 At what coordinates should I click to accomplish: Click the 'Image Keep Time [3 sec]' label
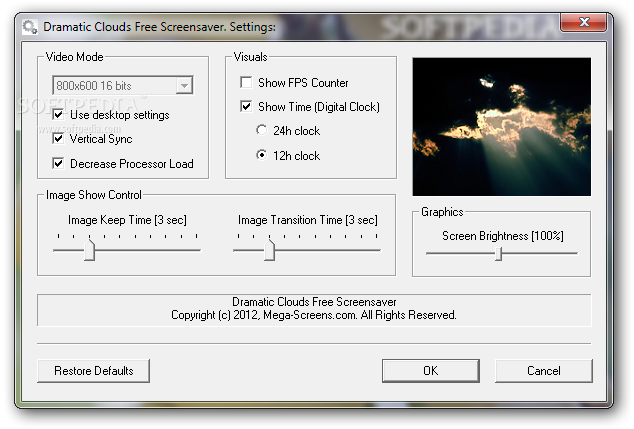click(x=127, y=220)
